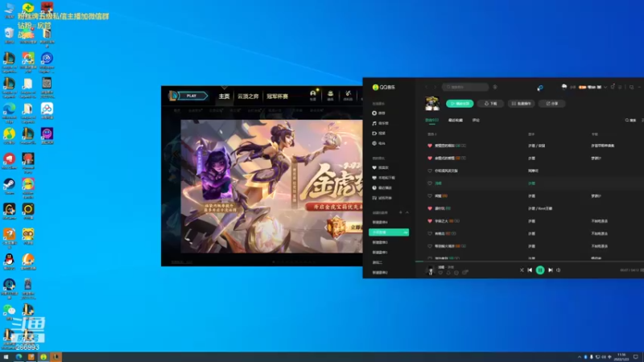Skip to the previous track
Screen dimensions: 644x362
(x=530, y=270)
